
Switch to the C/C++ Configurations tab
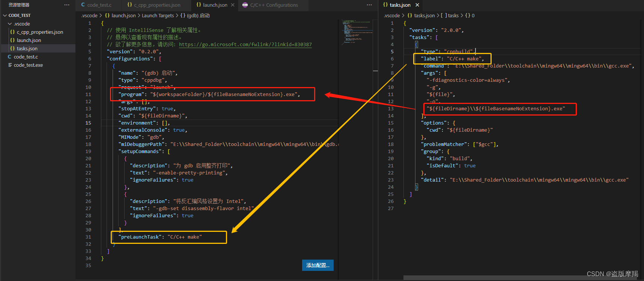click(274, 5)
